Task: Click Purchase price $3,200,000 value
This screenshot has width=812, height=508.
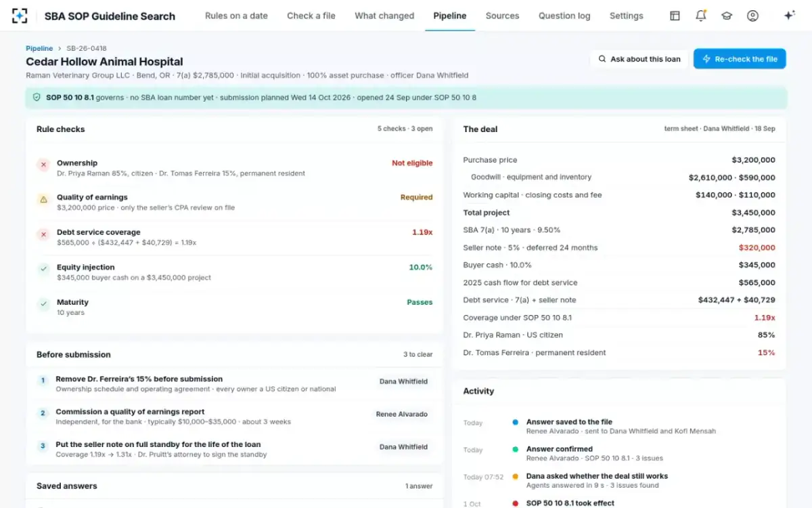Action: (x=753, y=161)
